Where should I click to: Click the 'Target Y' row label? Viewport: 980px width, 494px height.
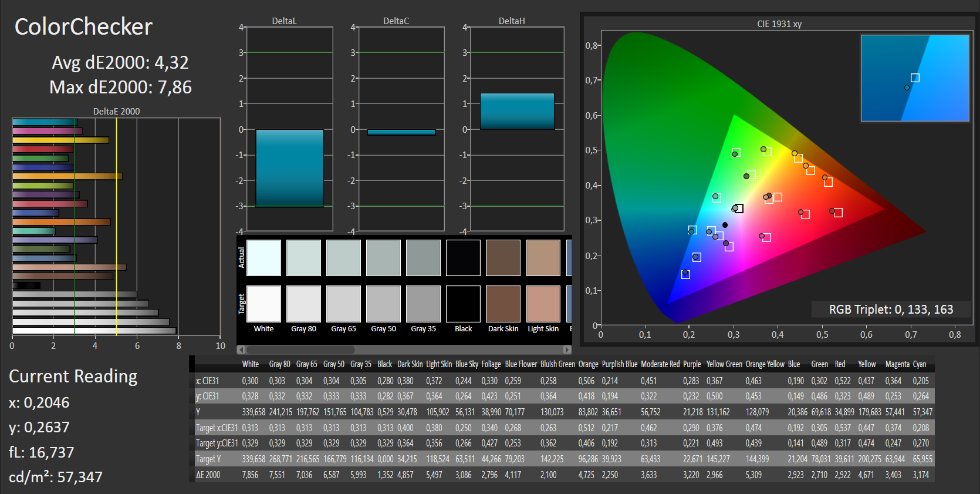tap(209, 459)
